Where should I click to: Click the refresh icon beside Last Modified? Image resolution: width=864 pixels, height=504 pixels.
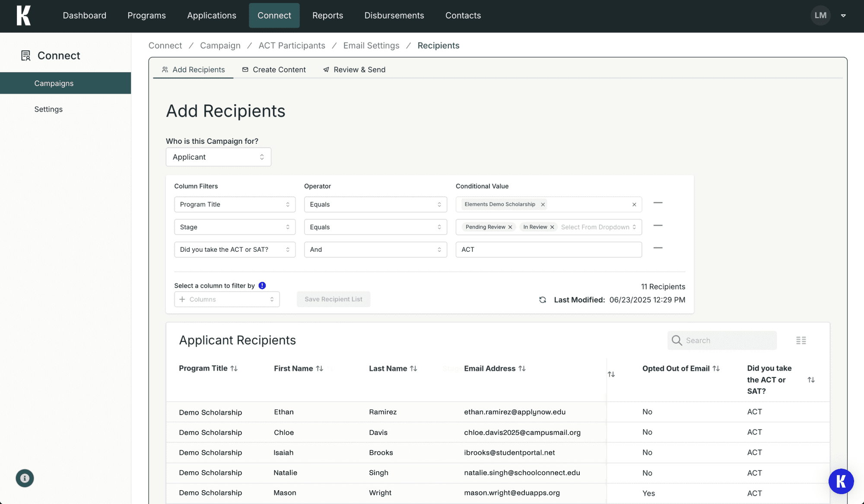543,300
